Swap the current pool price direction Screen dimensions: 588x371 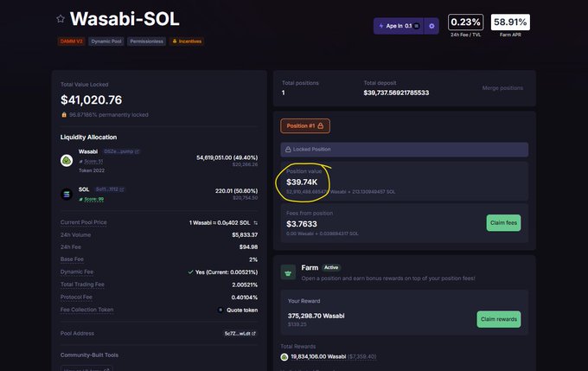(255, 223)
